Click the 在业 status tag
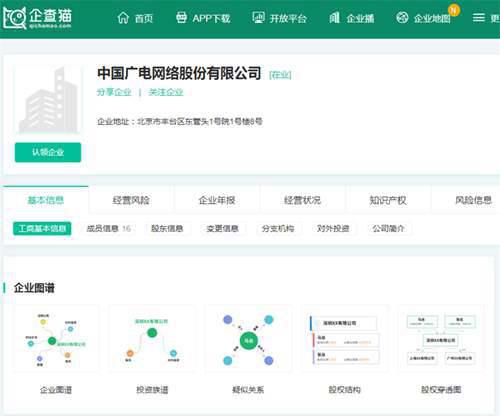This screenshot has height=416, width=500. point(280,75)
